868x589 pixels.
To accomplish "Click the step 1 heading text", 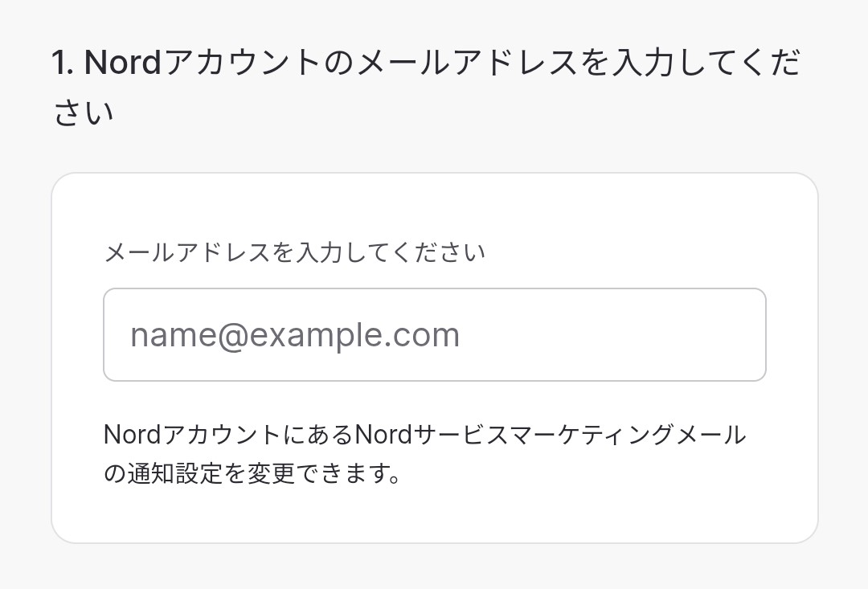I will (x=426, y=63).
